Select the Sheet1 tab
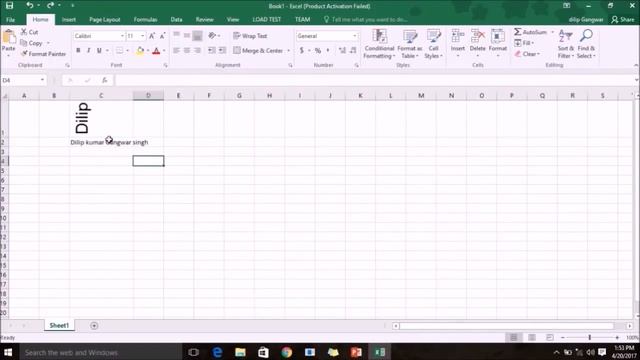640x360 pixels. tap(59, 326)
